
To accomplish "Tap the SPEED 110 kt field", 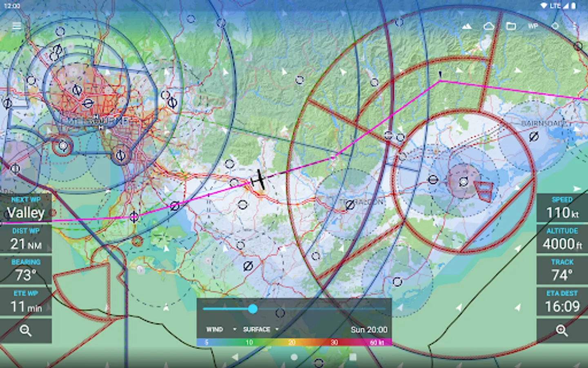I will point(562,208).
